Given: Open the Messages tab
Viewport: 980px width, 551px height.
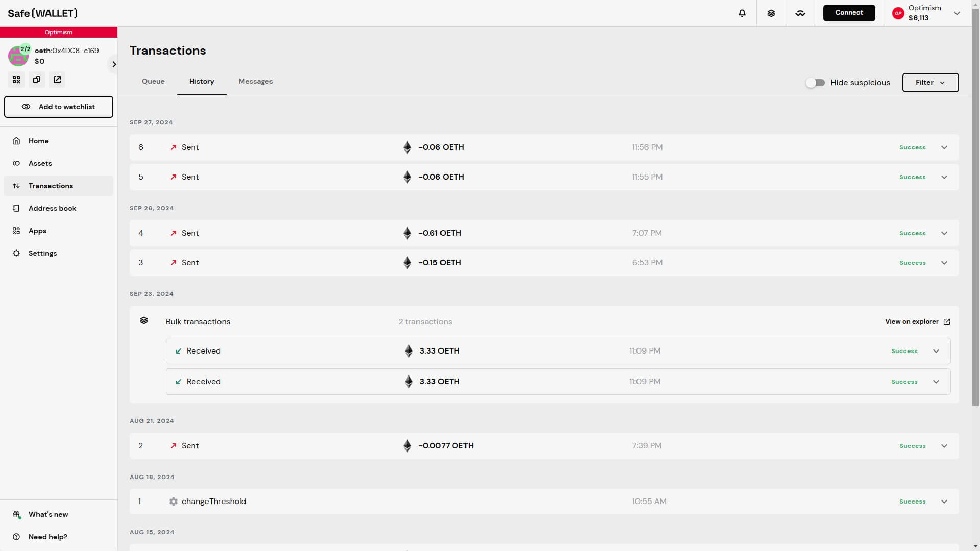Looking at the screenshot, I should point(256,82).
